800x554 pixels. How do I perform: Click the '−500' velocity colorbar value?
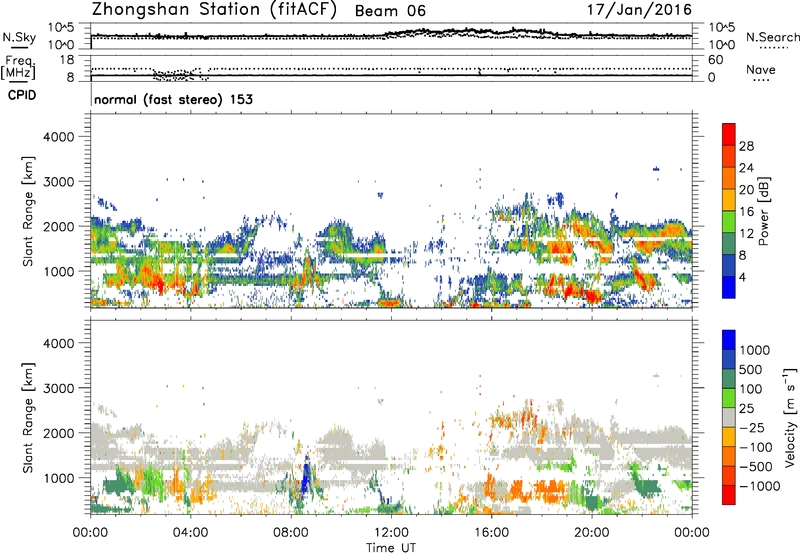[x=755, y=467]
